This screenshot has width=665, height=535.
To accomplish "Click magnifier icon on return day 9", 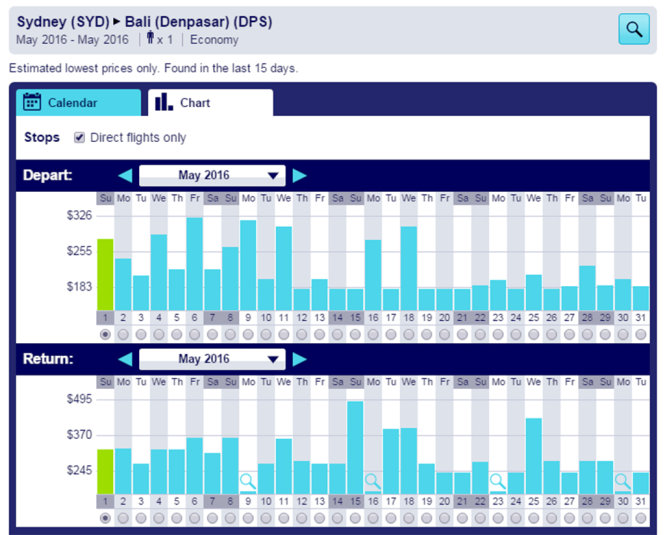I will (x=248, y=481).
